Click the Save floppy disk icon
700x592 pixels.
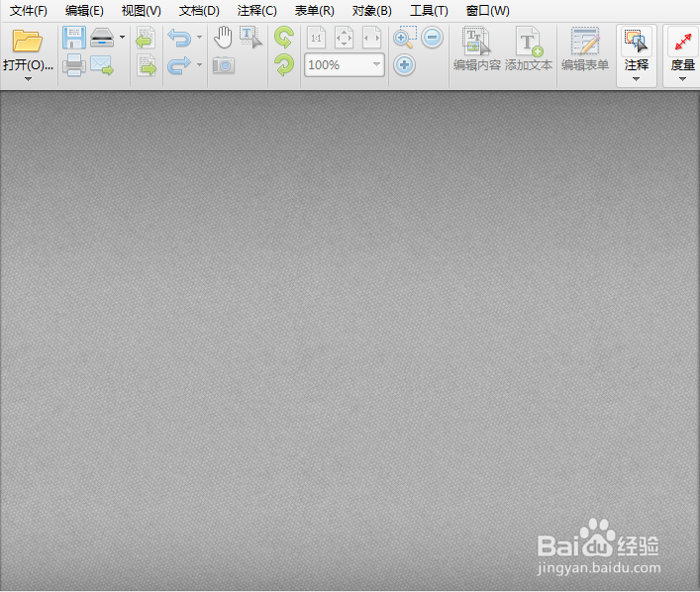click(74, 38)
